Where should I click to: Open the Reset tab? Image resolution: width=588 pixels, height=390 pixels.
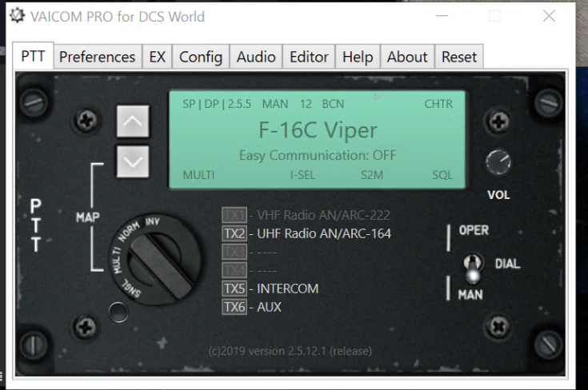(459, 57)
